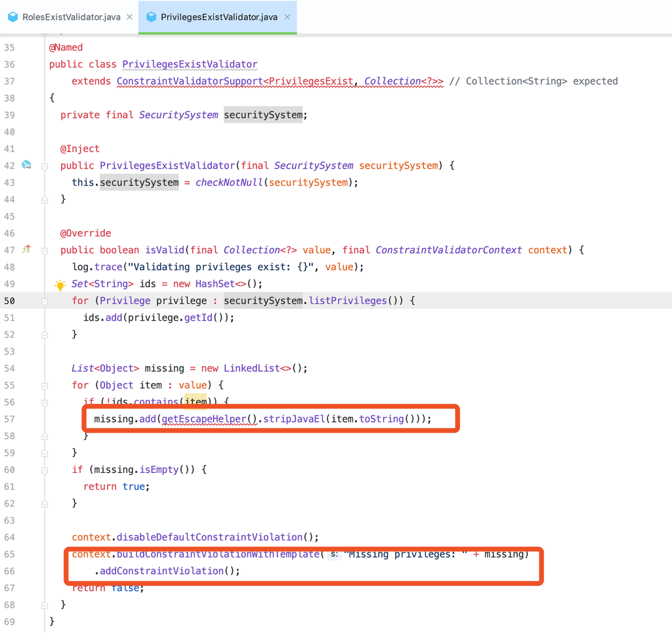Image resolution: width=672 pixels, height=633 pixels.
Task: Click listPrivileges on line 50
Action: point(348,300)
